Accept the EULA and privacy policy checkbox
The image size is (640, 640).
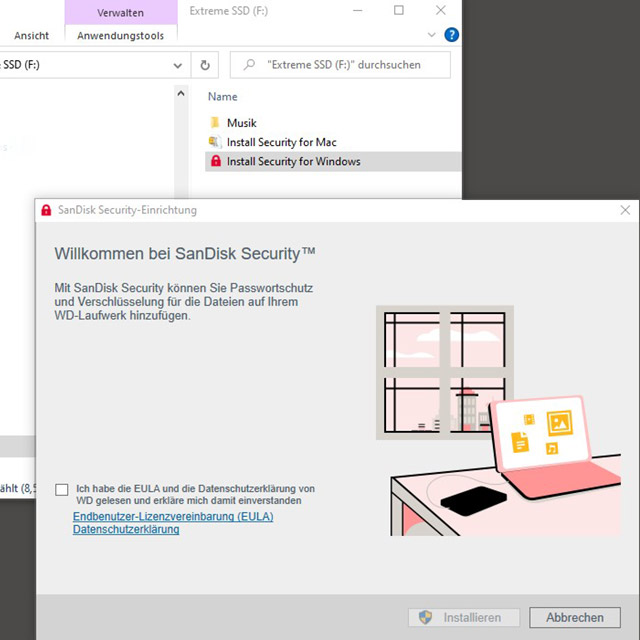[62, 489]
